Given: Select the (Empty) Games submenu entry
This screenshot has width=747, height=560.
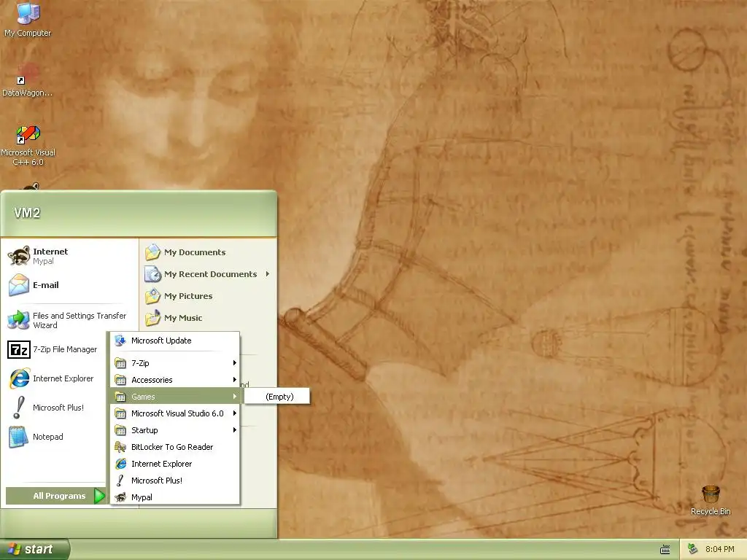Looking at the screenshot, I should (277, 396).
